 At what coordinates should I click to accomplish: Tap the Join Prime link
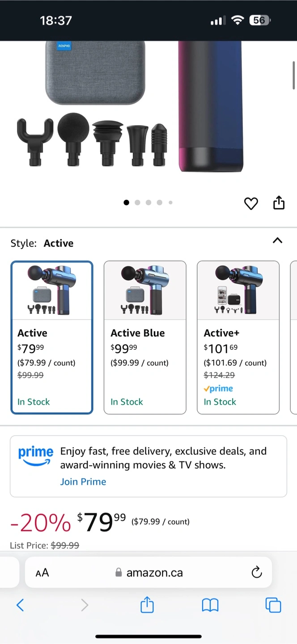pos(83,482)
